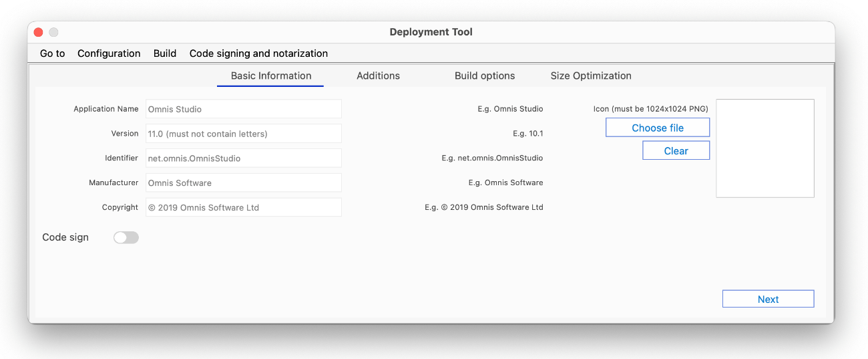Click the 'Version' label

[125, 134]
